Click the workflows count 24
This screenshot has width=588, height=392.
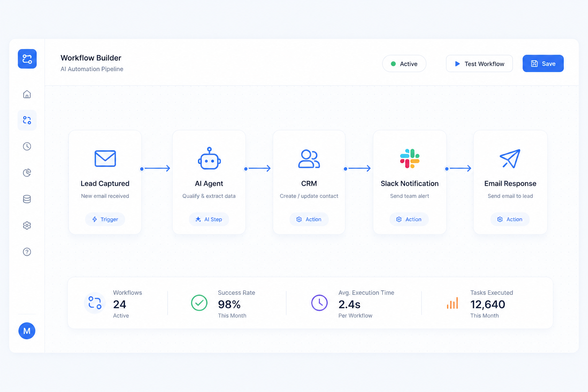pos(119,304)
